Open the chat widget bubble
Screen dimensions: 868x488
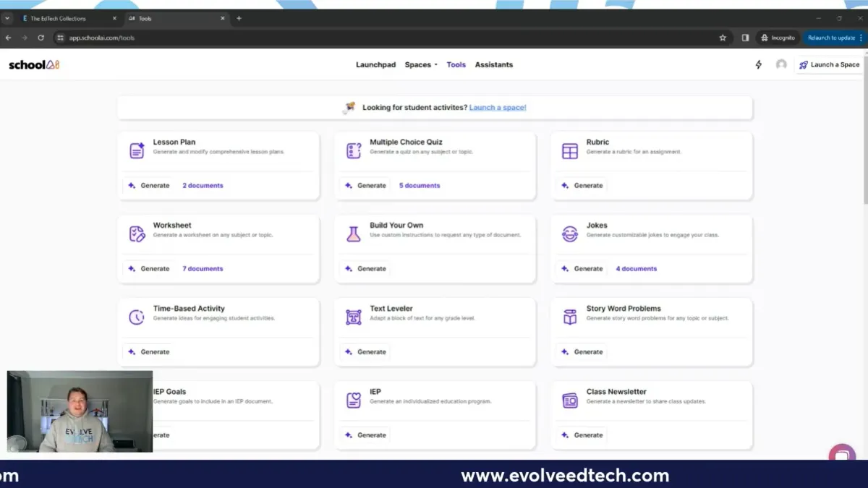tap(842, 455)
